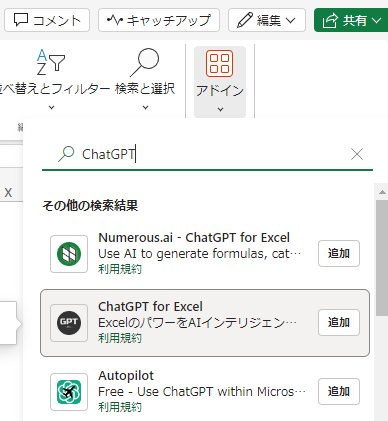The image size is (388, 421).
Task: Open キャッチアップ
Action: [x=159, y=20]
